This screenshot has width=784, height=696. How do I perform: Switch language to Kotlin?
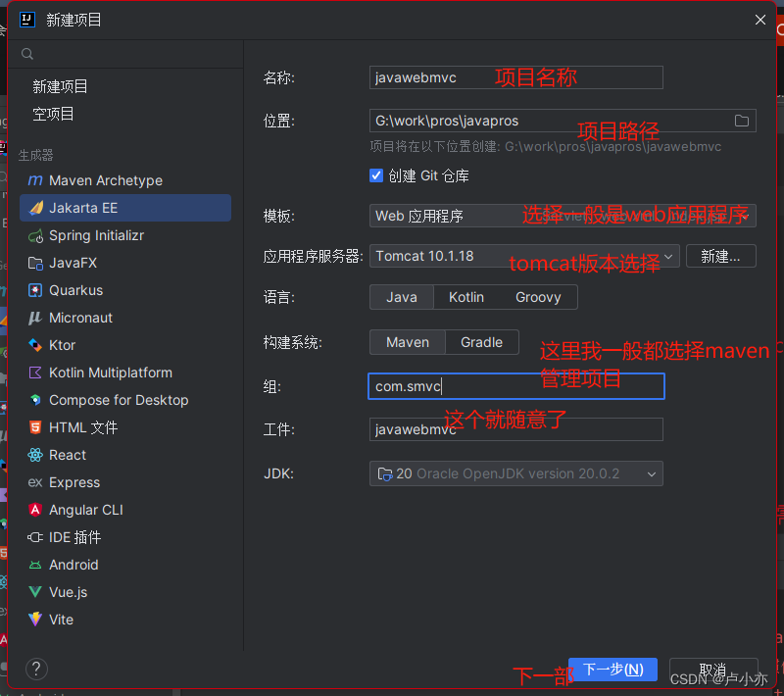tap(465, 296)
